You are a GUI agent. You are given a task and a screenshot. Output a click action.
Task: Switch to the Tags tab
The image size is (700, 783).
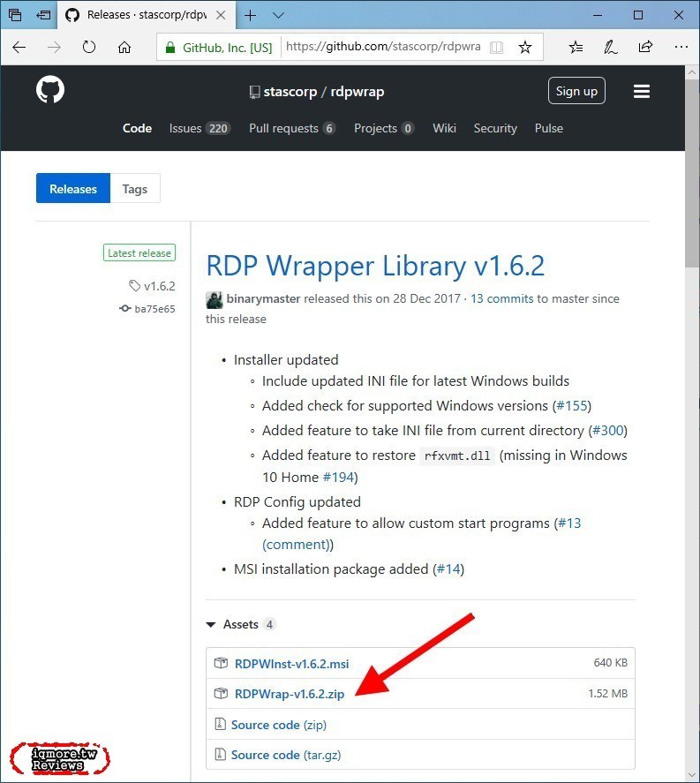click(x=135, y=189)
